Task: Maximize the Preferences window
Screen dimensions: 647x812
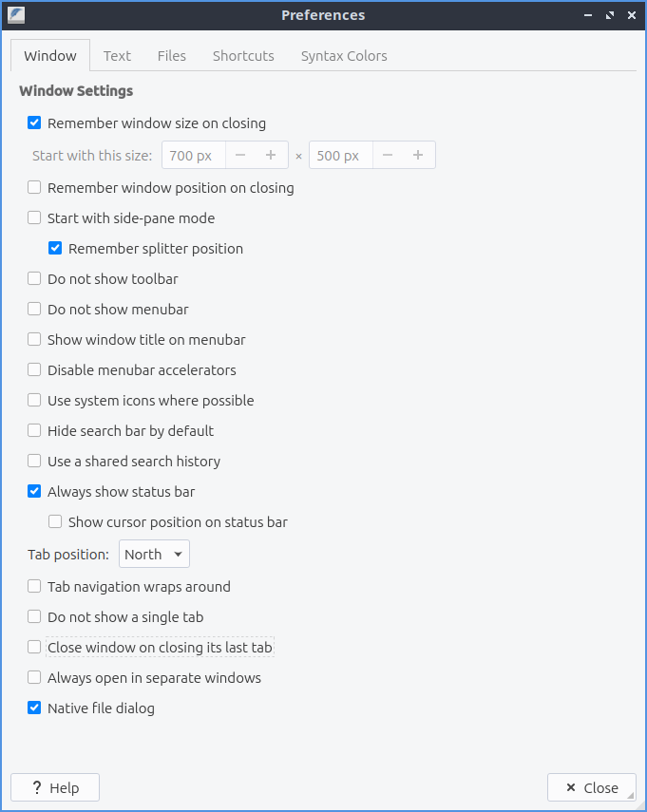Action: 609,15
